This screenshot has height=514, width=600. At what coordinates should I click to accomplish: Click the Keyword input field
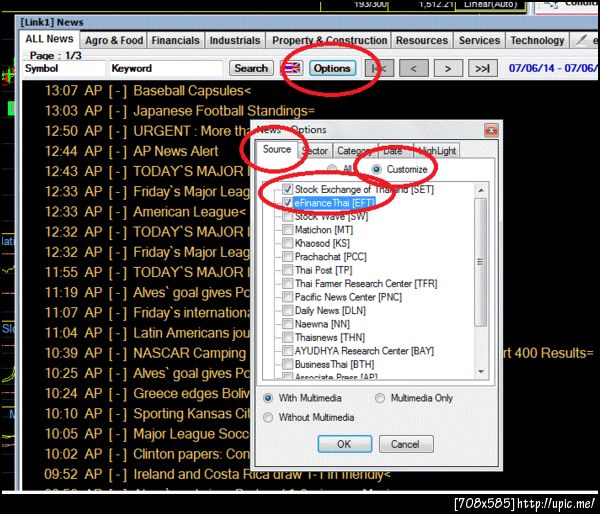166,69
